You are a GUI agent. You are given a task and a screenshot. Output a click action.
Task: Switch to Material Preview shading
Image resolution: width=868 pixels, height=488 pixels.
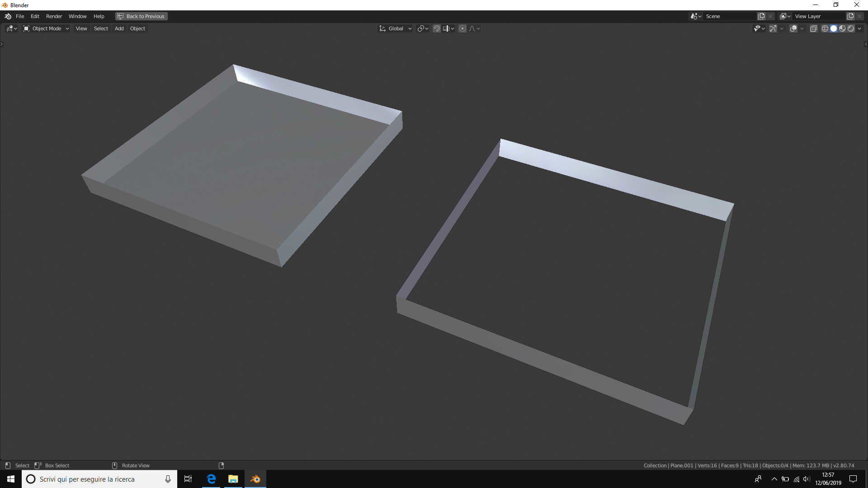pos(842,28)
